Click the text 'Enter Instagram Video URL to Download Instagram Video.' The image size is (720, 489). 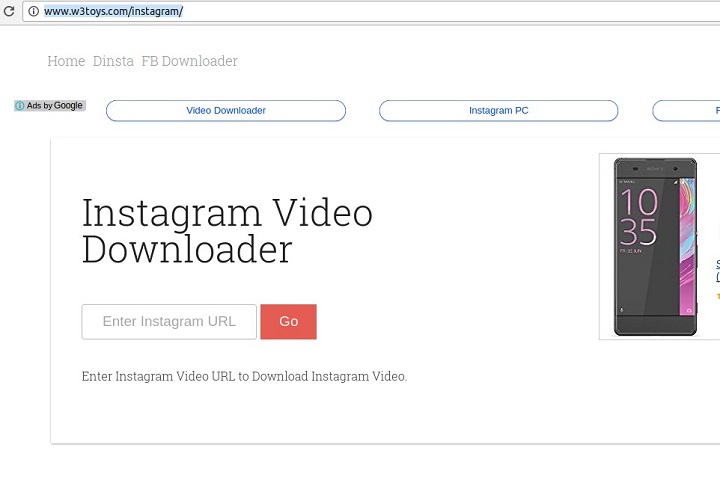(x=244, y=377)
